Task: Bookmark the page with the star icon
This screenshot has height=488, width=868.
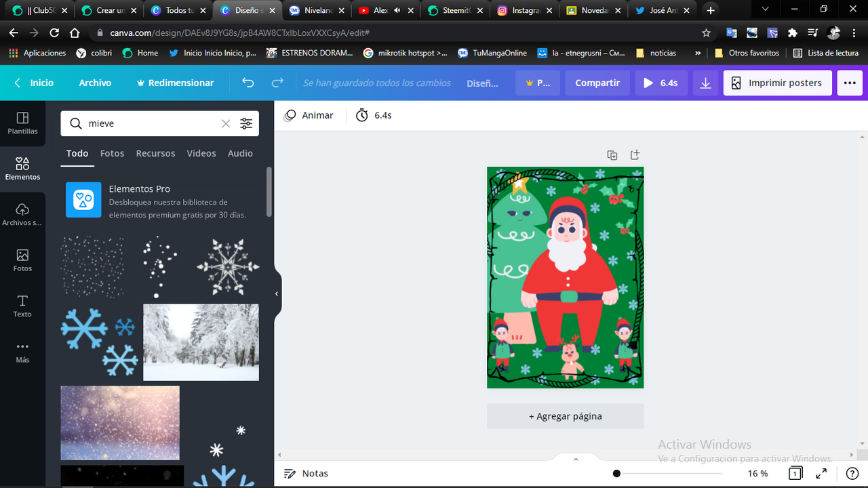Action: click(706, 33)
